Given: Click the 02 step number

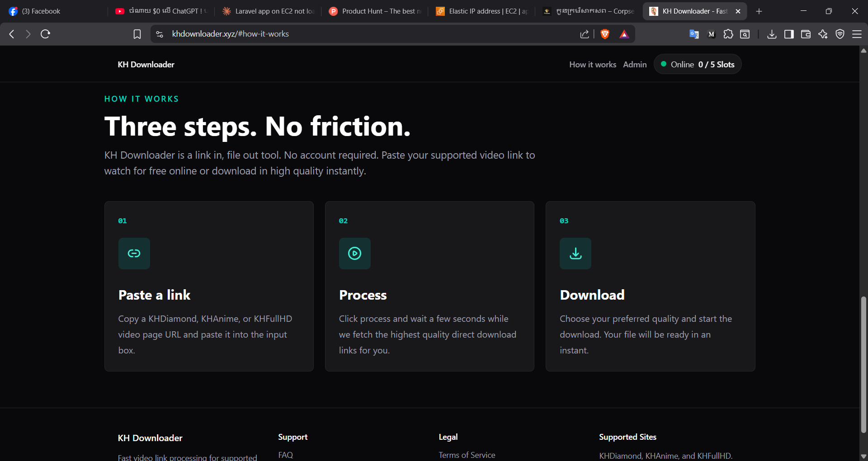Looking at the screenshot, I should tap(343, 221).
